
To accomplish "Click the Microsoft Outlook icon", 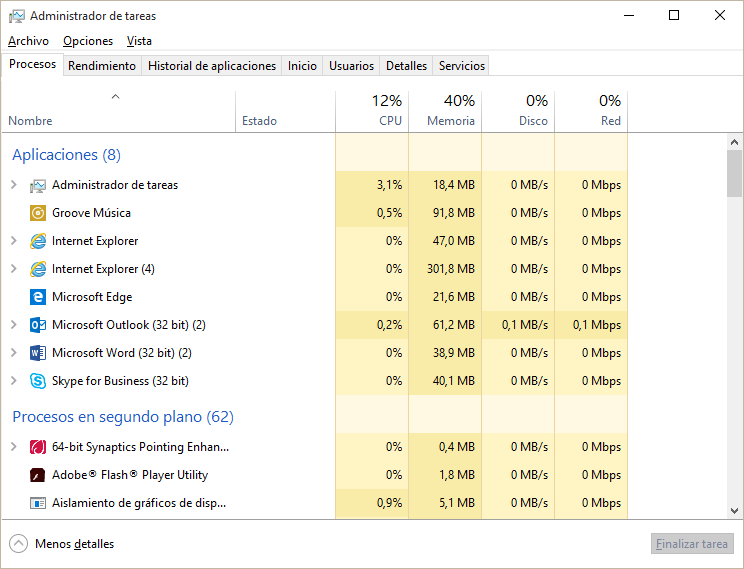I will (38, 325).
